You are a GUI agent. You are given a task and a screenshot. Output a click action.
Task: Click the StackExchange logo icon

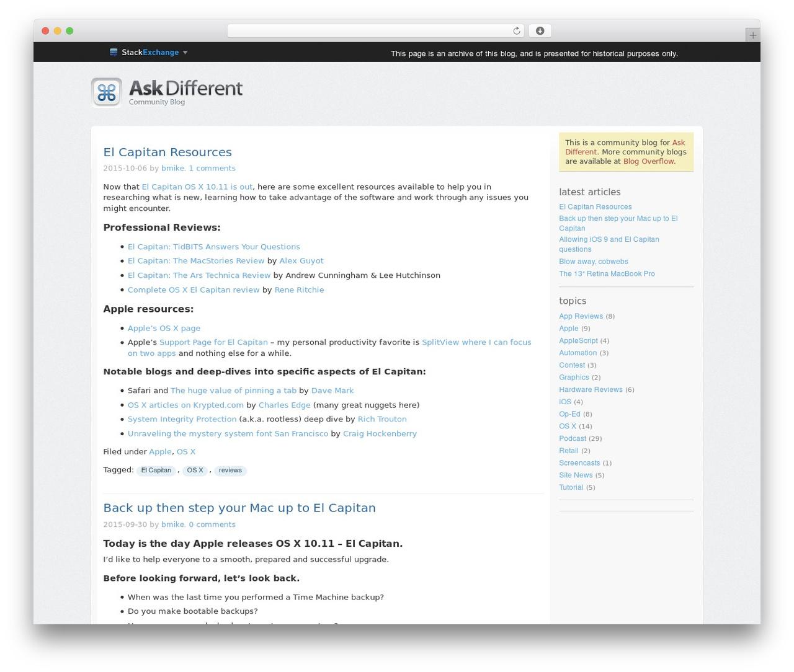point(114,53)
